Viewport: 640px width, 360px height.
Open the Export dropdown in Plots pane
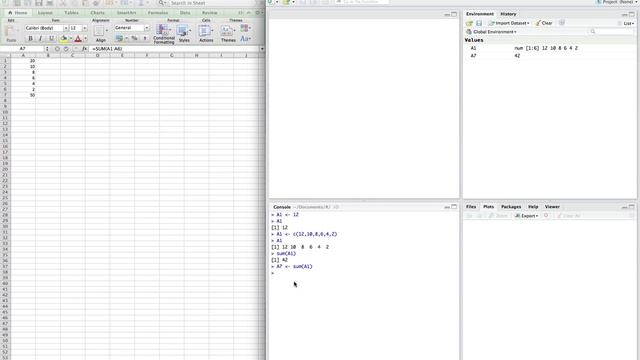coord(527,216)
